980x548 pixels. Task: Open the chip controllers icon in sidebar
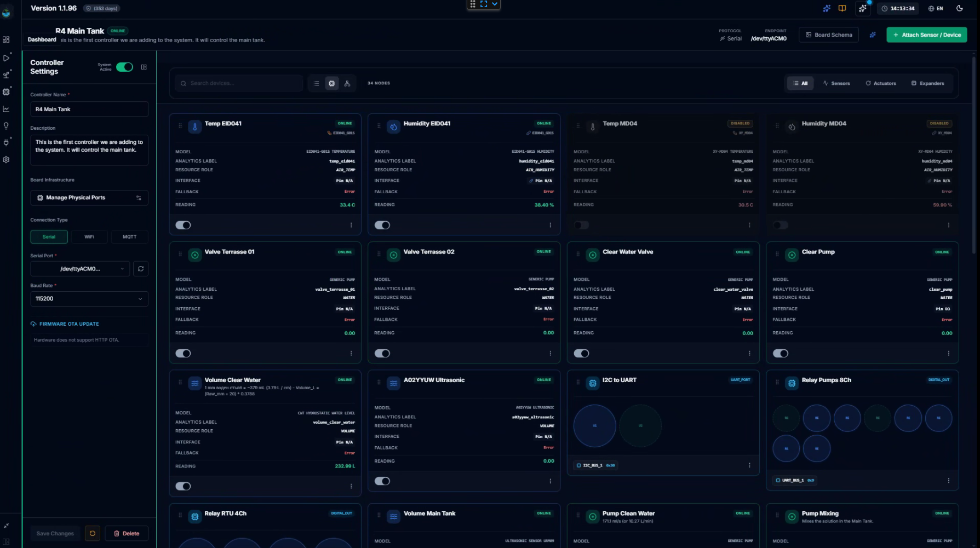[6, 91]
